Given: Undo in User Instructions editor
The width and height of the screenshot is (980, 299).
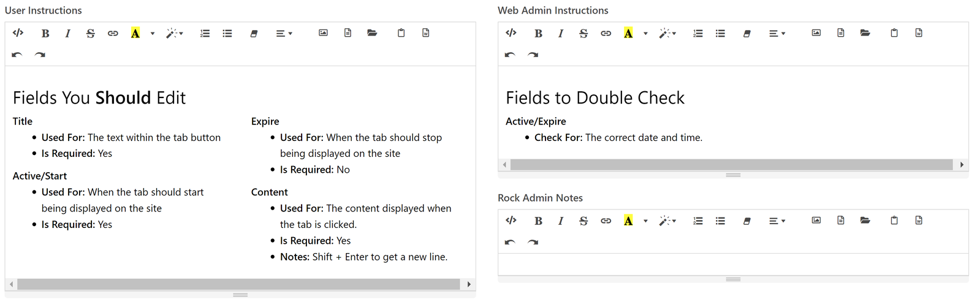Looking at the screenshot, I should (17, 55).
